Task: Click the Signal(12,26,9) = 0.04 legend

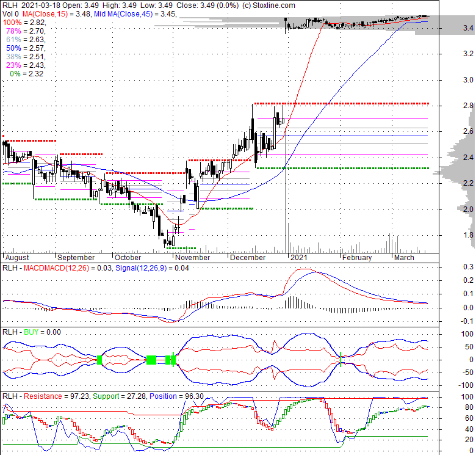Action: 152,268
